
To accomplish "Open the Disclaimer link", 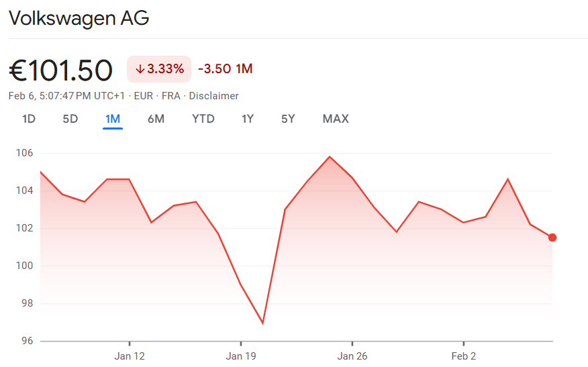I will click(213, 96).
